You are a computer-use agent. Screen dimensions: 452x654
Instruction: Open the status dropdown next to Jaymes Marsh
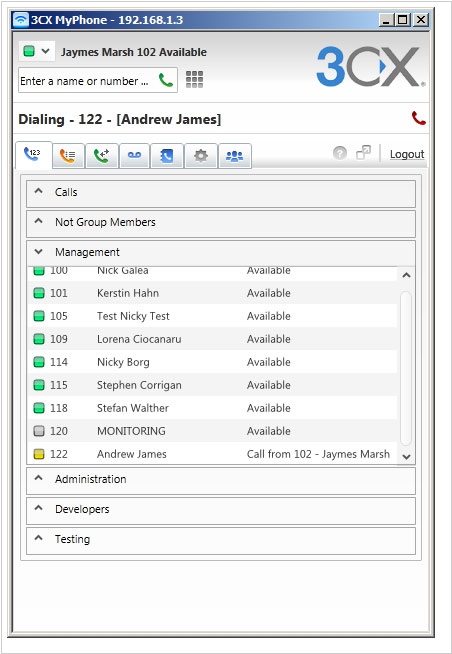(37, 52)
